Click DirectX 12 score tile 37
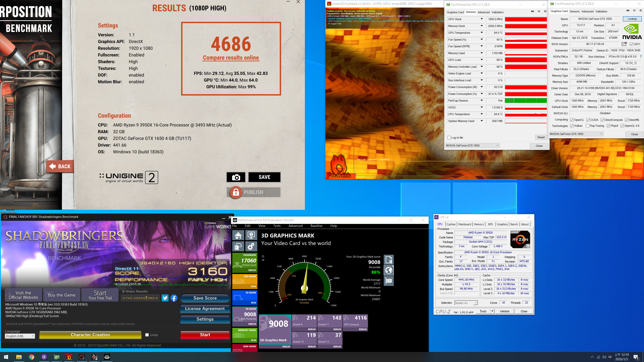The width and height of the screenshot is (644, 362). [x=330, y=340]
